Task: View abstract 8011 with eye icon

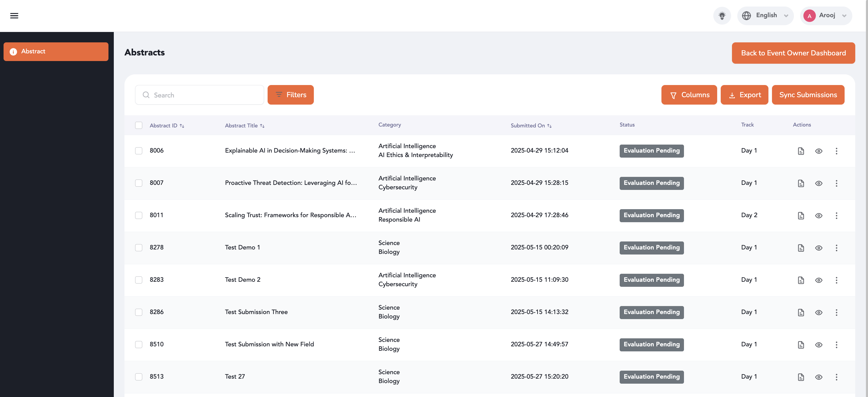Action: coord(819,216)
